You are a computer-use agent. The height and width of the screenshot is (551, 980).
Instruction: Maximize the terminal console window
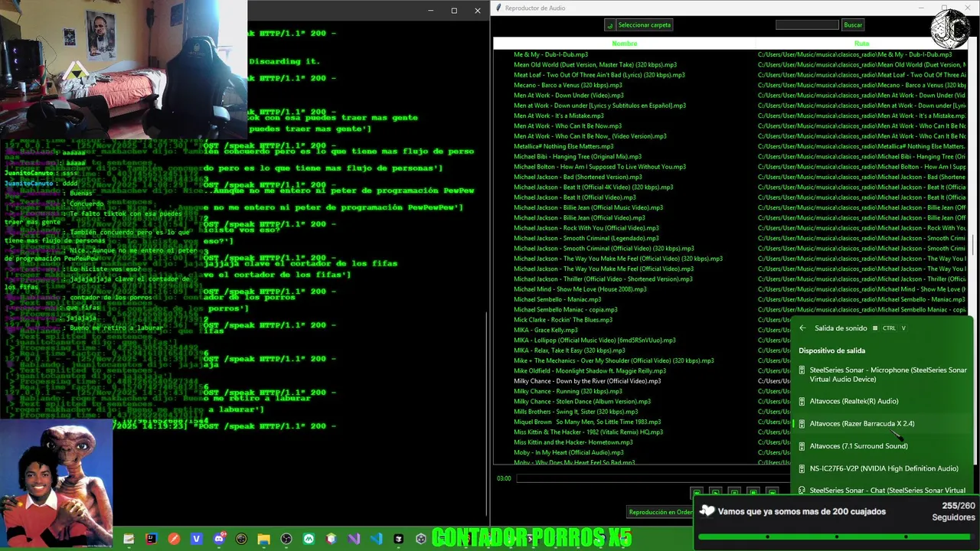pos(454,11)
